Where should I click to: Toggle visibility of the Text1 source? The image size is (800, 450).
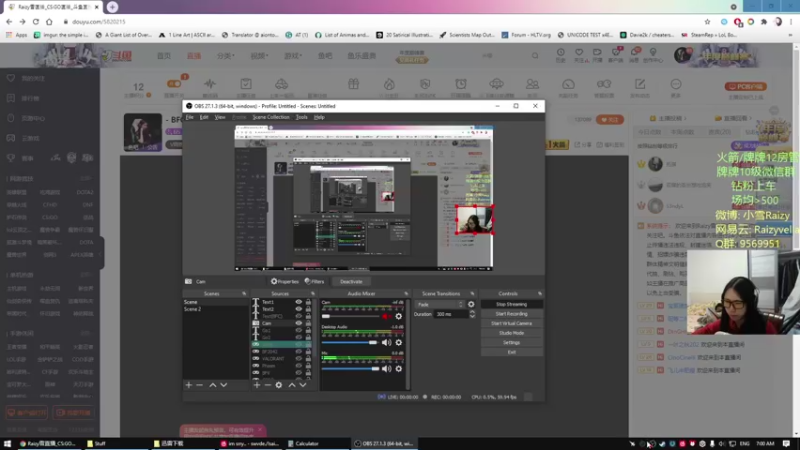click(x=298, y=302)
